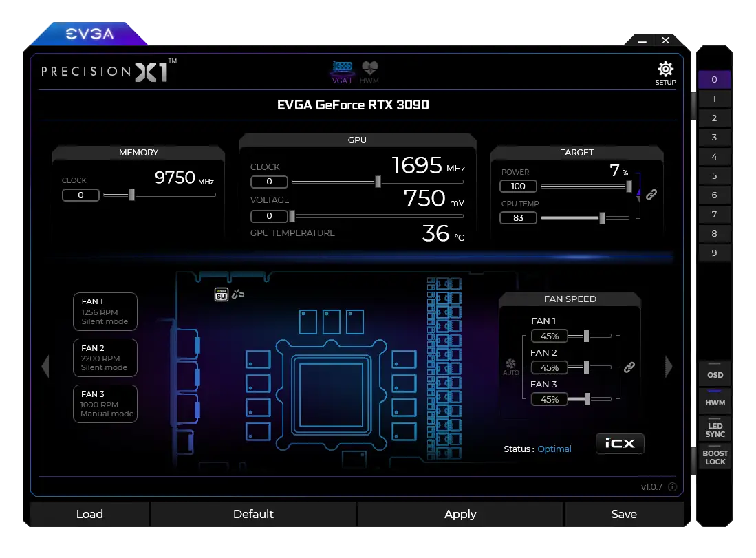Toggle OSD in the side panel
The height and width of the screenshot is (558, 756).
point(715,373)
